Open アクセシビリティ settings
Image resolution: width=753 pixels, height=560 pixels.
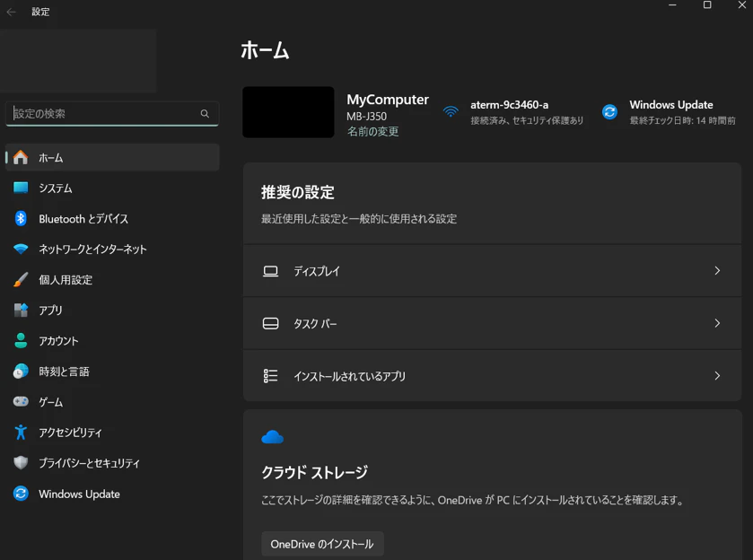tap(112, 433)
